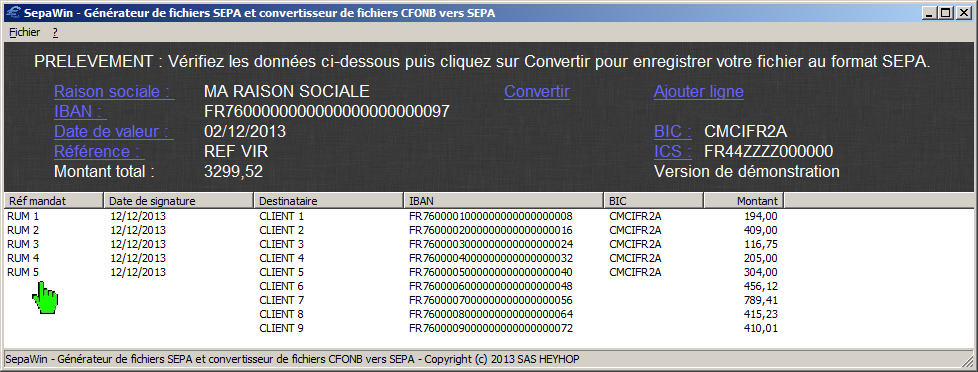Maximize the SepaWin window
978x372 pixels.
pos(947,12)
